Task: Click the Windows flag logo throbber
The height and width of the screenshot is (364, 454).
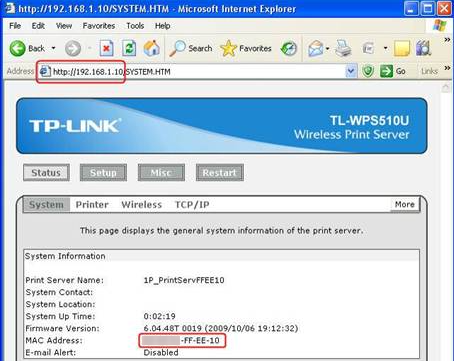Action: pyautogui.click(x=440, y=26)
